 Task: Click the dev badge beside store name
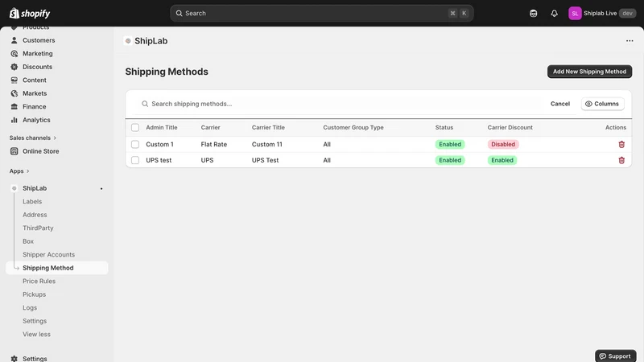(627, 13)
